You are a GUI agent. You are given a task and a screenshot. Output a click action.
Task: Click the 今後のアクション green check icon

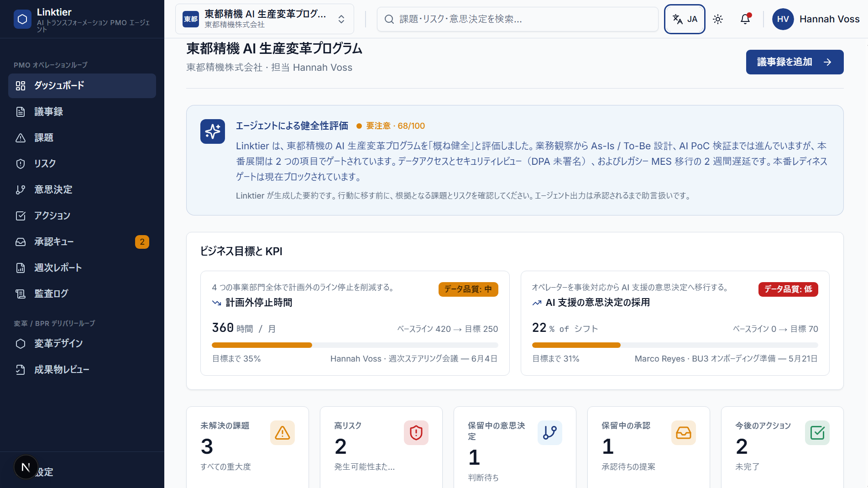(x=817, y=433)
